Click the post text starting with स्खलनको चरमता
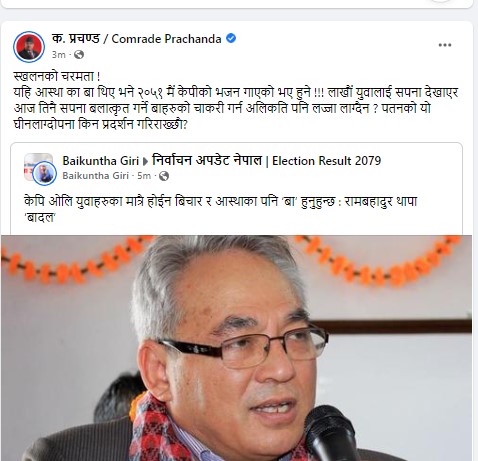Screen dimensions: 478x461 point(236,100)
